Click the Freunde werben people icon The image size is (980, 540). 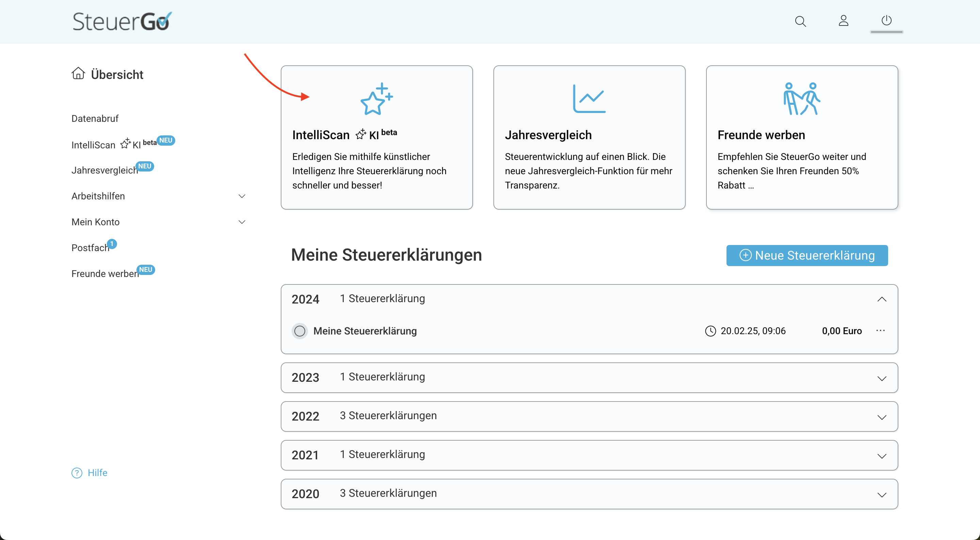801,98
